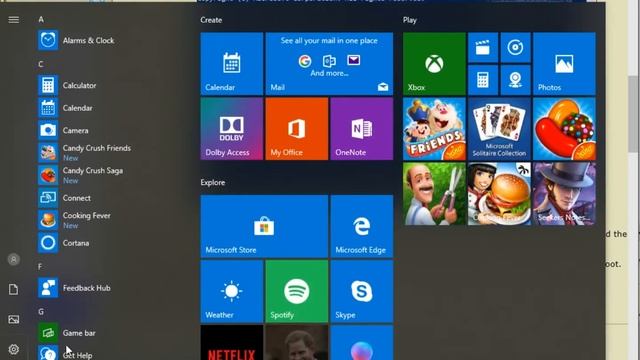
Task: Launch Candy Crush Friends game tile
Action: (x=434, y=129)
